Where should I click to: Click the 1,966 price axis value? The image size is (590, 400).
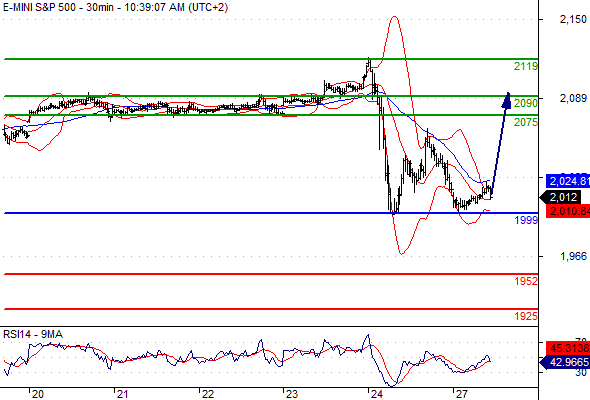pyautogui.click(x=573, y=256)
